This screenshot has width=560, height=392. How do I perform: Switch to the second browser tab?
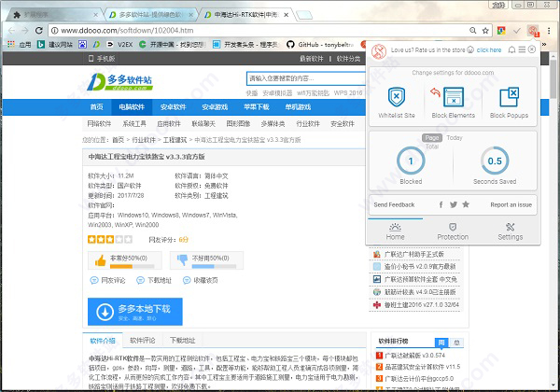150,15
